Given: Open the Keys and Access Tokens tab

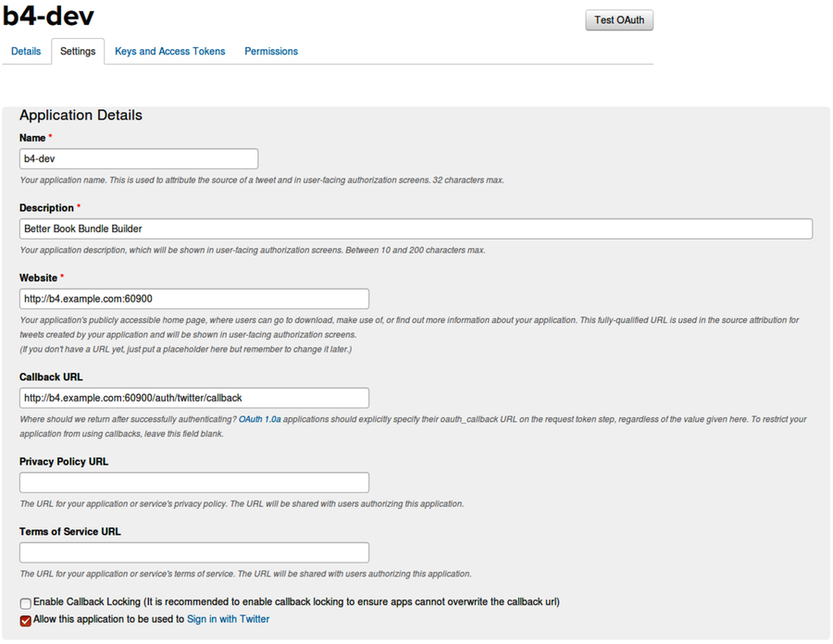Looking at the screenshot, I should 169,51.
